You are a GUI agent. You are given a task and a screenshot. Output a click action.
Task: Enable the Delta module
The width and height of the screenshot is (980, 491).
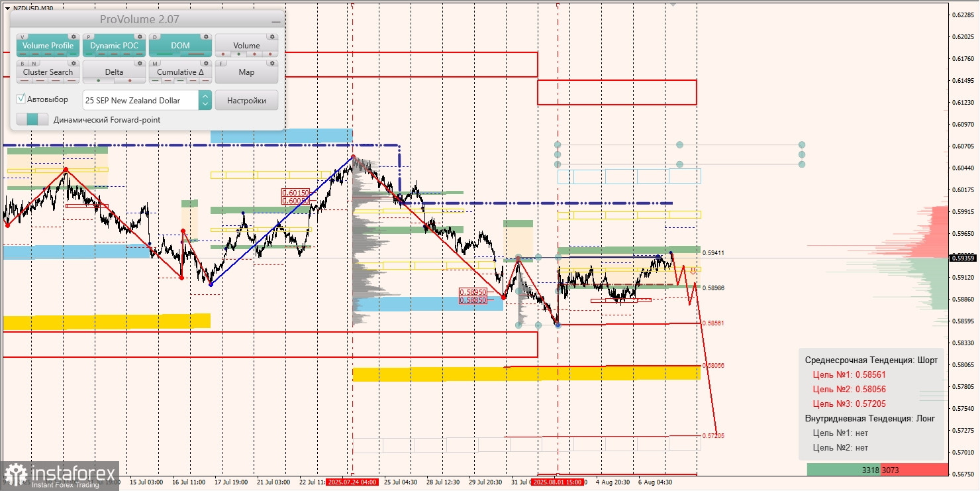(114, 72)
